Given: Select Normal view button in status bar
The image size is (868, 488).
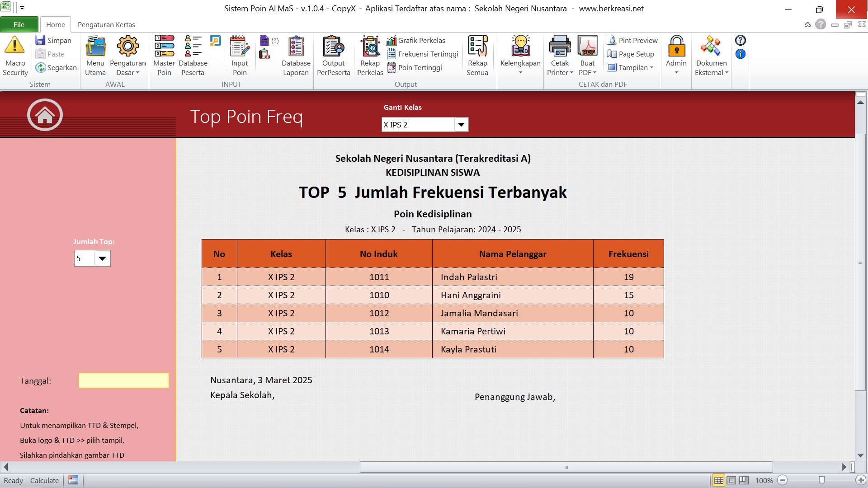Looking at the screenshot, I should (x=718, y=480).
